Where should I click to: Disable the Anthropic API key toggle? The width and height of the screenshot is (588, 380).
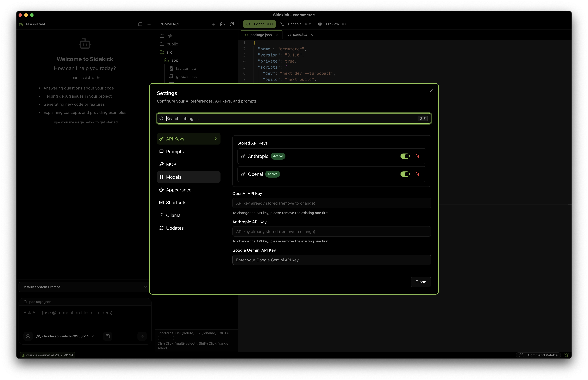[405, 156]
